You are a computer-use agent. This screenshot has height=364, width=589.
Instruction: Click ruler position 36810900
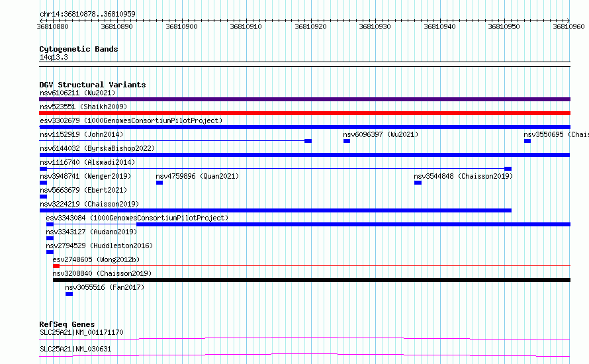pos(181,26)
